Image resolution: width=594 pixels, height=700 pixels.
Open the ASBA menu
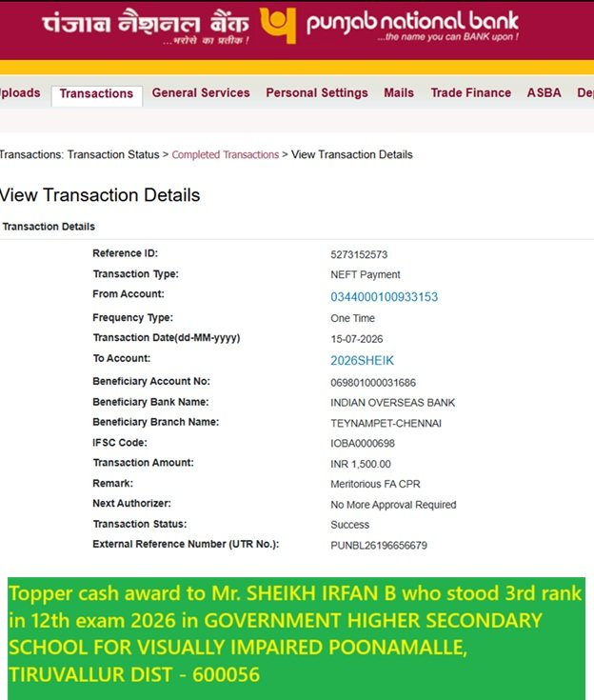[x=544, y=93]
